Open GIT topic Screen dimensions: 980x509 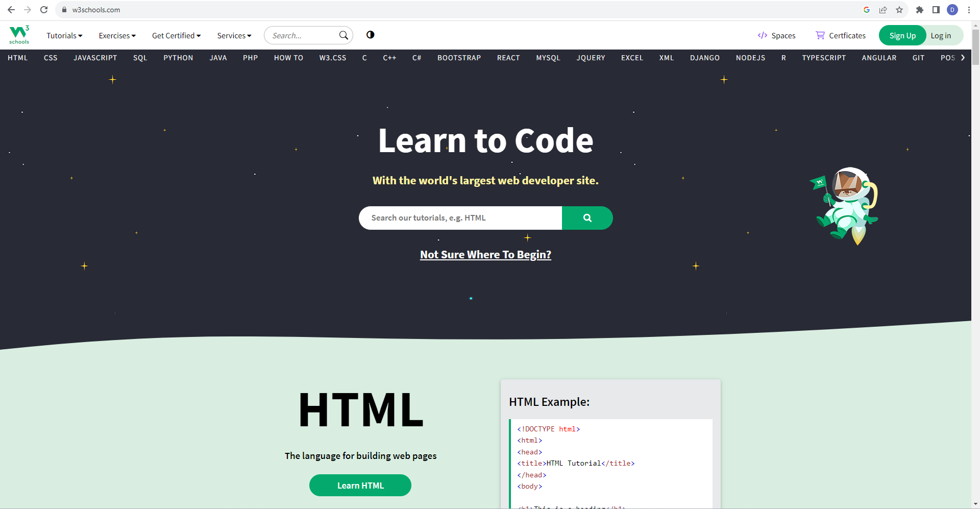point(919,58)
